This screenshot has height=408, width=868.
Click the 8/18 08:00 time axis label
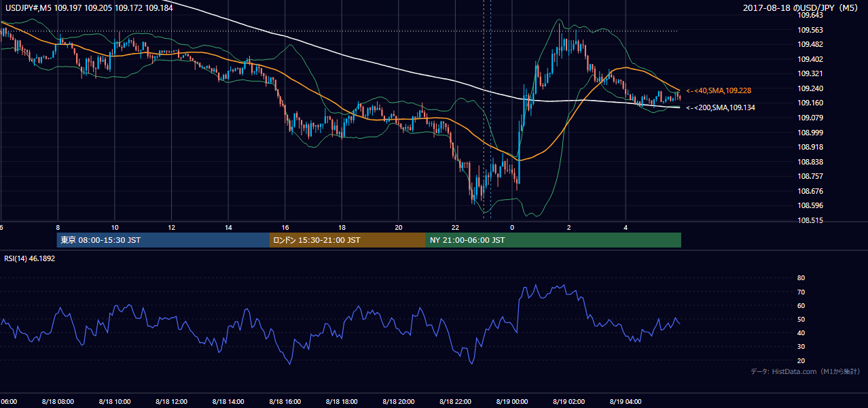coord(58,401)
